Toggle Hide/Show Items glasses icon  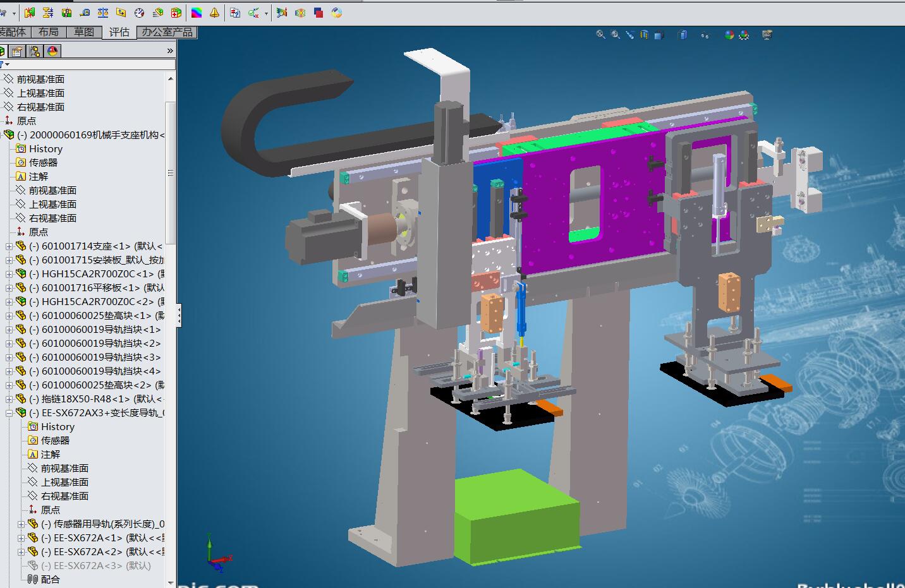pyautogui.click(x=704, y=35)
